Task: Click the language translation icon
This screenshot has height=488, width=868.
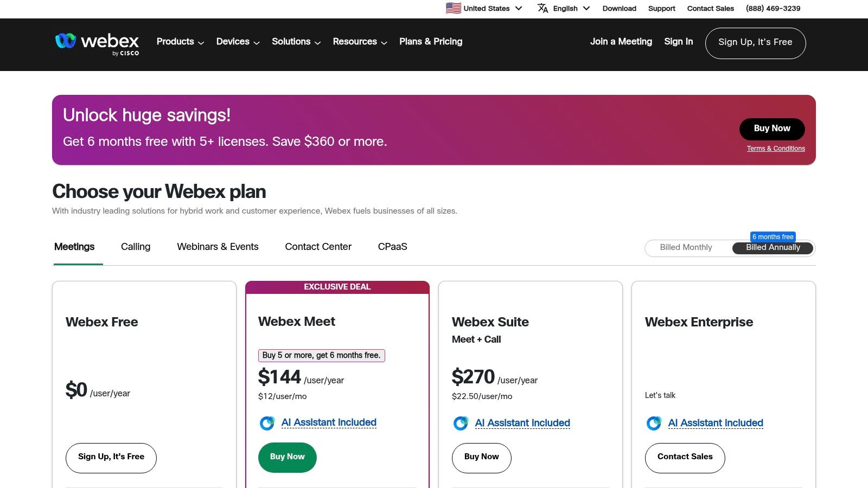Action: [542, 8]
